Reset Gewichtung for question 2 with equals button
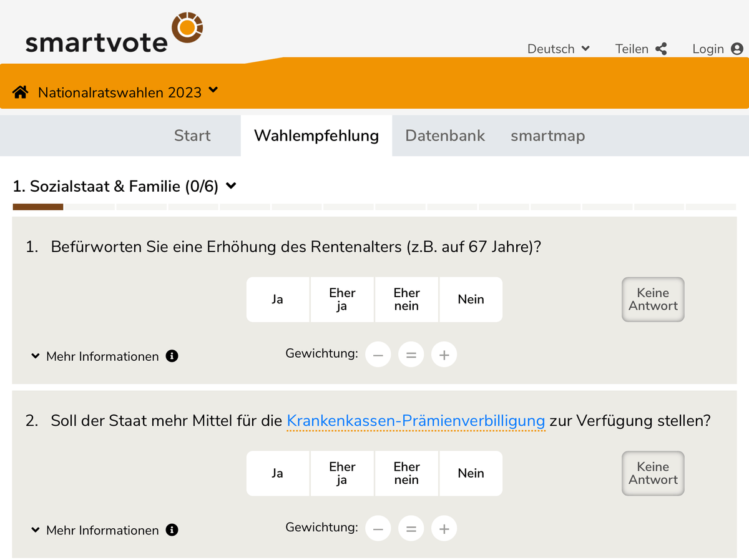Screen dimensions: 749x560 [x=411, y=528]
